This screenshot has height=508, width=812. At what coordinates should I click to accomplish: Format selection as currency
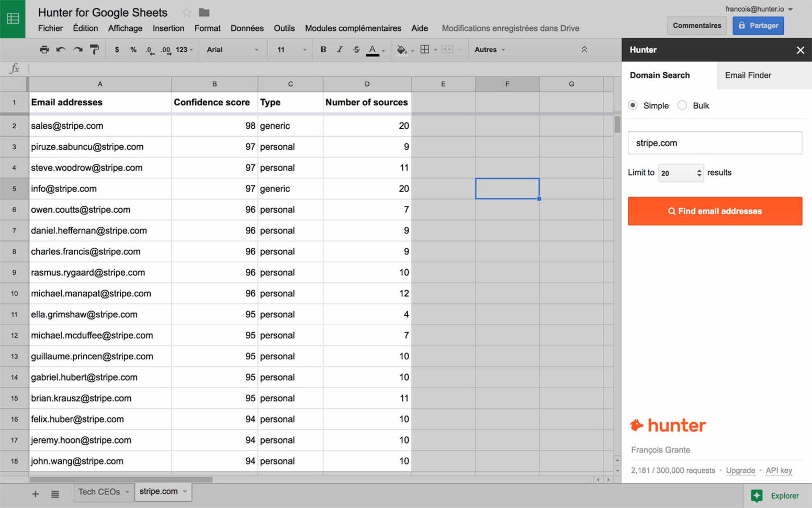click(116, 49)
